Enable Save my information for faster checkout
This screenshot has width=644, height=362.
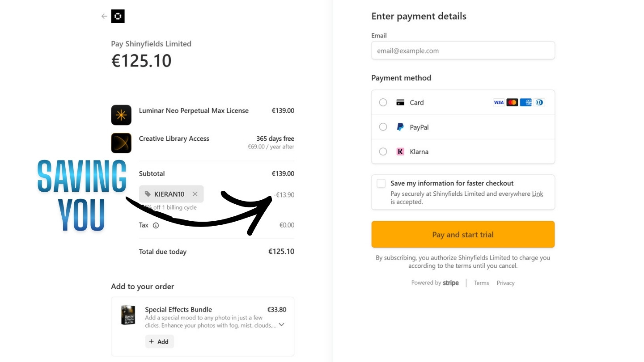381,183
